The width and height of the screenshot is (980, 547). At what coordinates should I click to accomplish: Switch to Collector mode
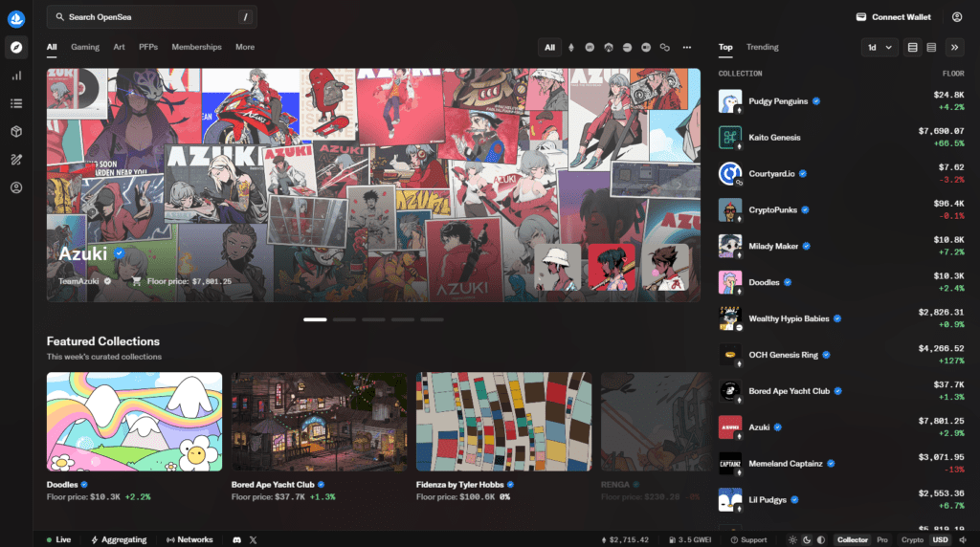[x=853, y=540]
